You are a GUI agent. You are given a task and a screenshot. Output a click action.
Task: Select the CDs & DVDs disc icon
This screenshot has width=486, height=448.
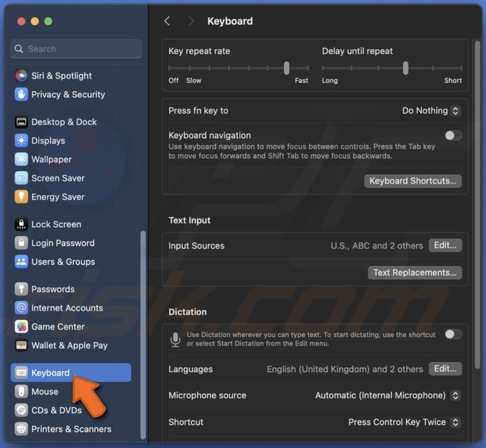21,410
